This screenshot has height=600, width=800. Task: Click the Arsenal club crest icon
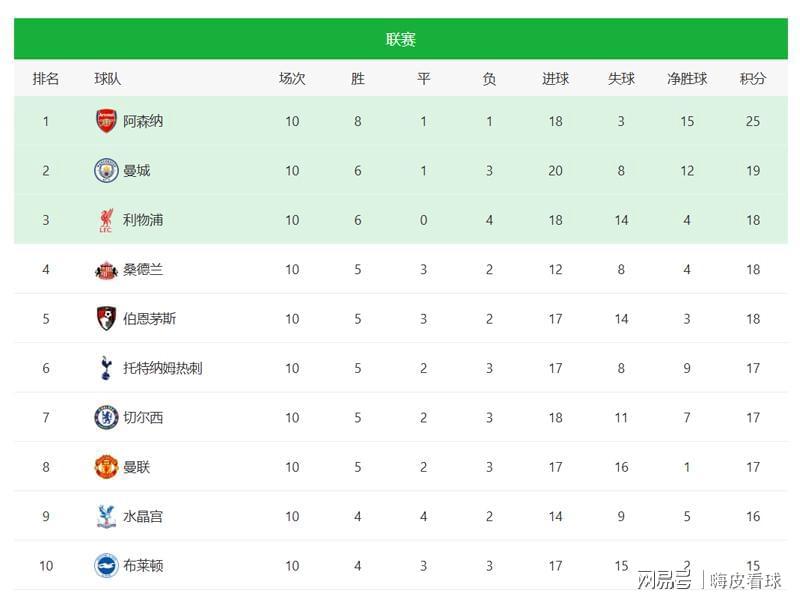[106, 121]
